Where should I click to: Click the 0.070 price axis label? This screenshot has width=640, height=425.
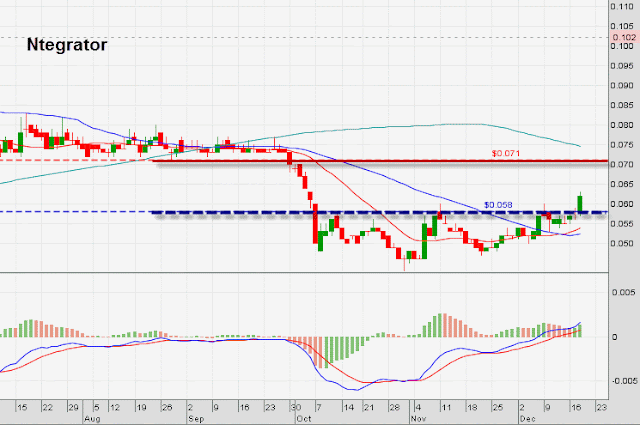pos(622,165)
